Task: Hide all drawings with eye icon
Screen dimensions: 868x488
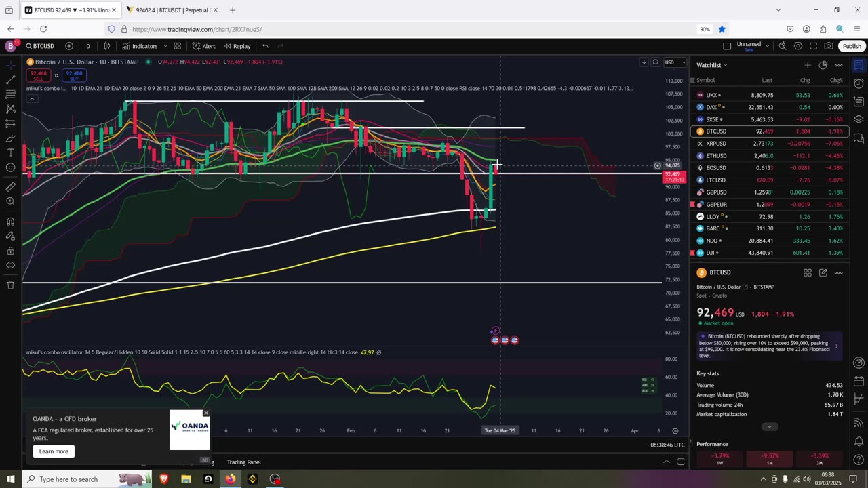Action: click(10, 265)
